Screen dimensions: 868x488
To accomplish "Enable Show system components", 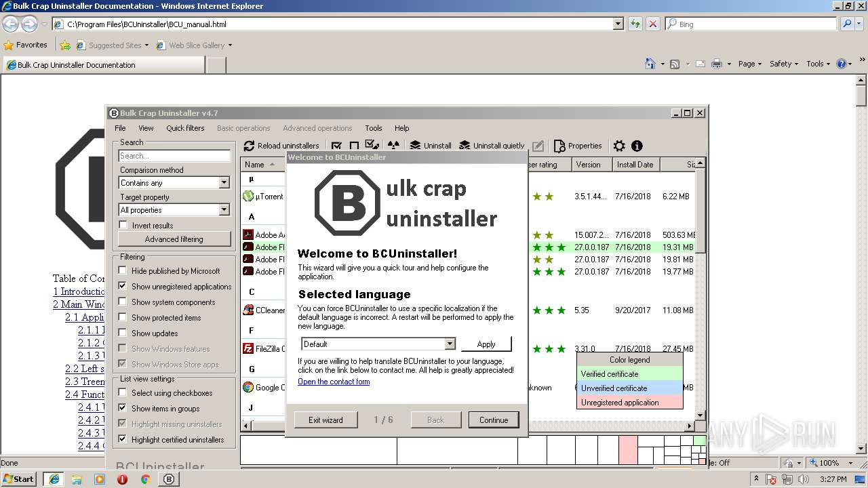I will [123, 302].
